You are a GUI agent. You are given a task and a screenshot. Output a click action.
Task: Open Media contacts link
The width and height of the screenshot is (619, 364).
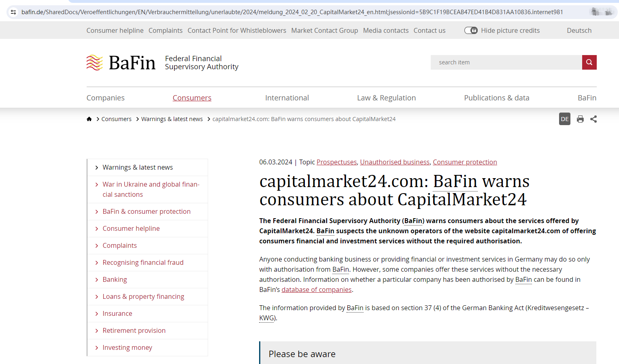(x=386, y=30)
